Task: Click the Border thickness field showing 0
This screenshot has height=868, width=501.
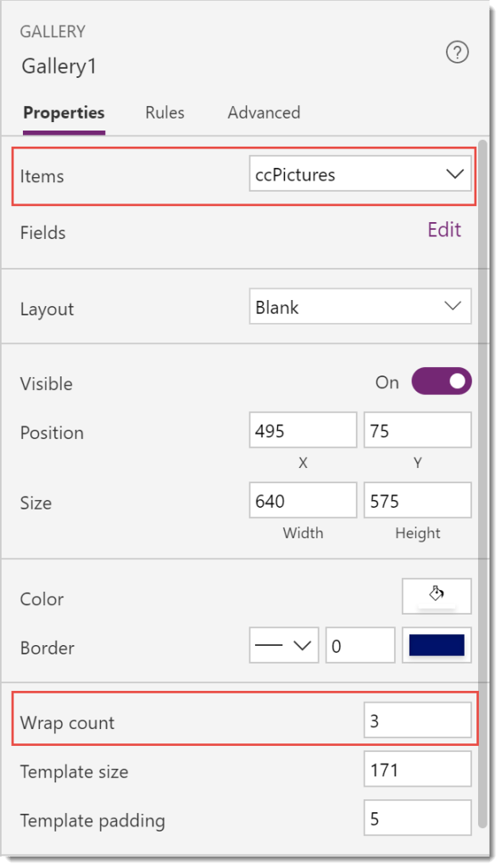Action: (x=360, y=645)
